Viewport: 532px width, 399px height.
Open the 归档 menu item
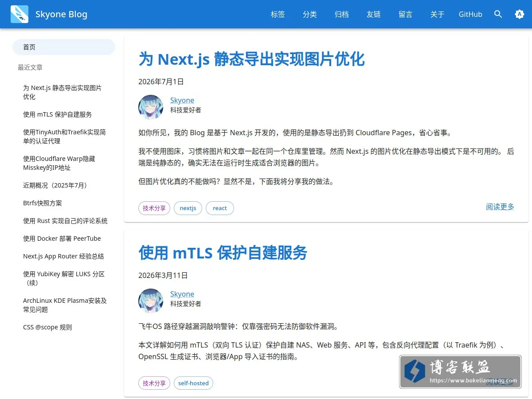342,14
